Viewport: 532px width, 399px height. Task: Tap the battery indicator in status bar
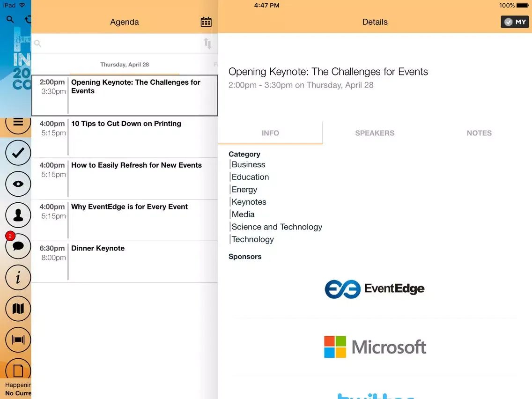click(522, 6)
